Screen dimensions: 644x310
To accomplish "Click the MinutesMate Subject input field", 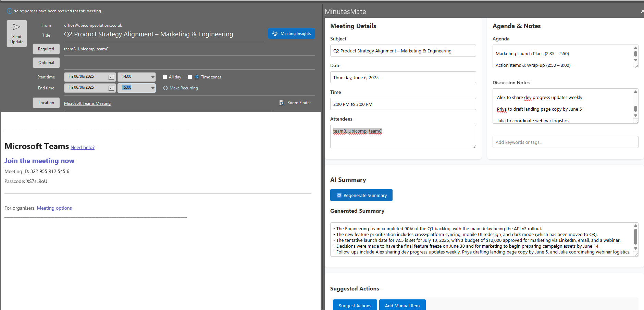I will [403, 51].
